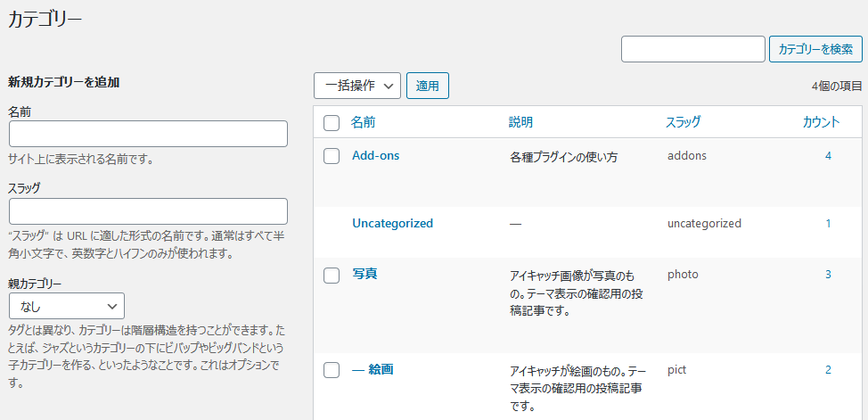Open the 写真 category link
This screenshot has width=868, height=420.
364,274
